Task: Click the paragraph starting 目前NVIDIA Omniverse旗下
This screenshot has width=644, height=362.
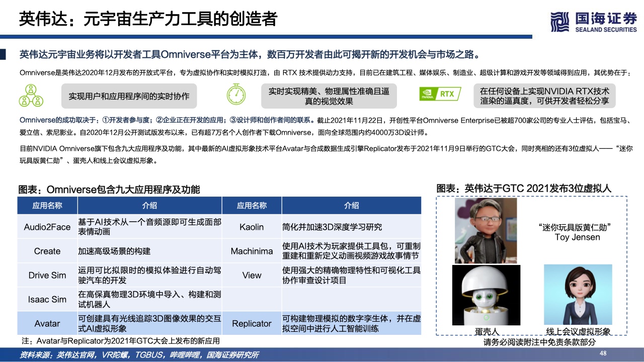Action: pos(325,155)
